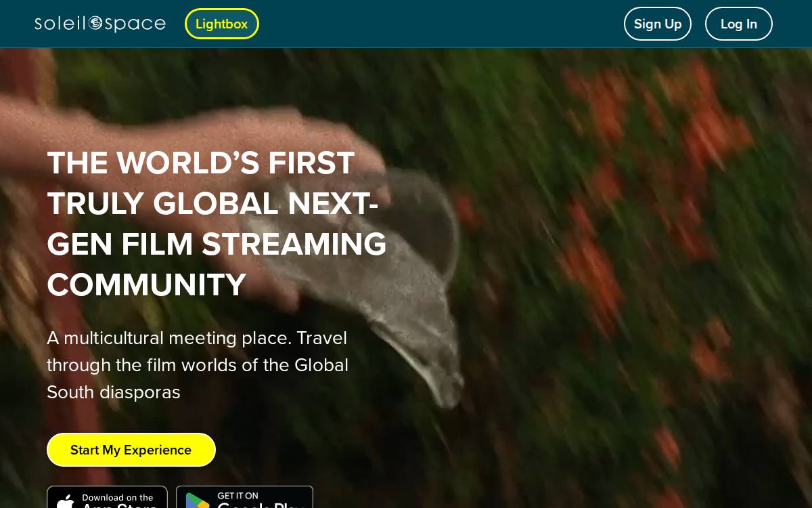Click Start My Experience button
The height and width of the screenshot is (508, 812).
tap(131, 450)
